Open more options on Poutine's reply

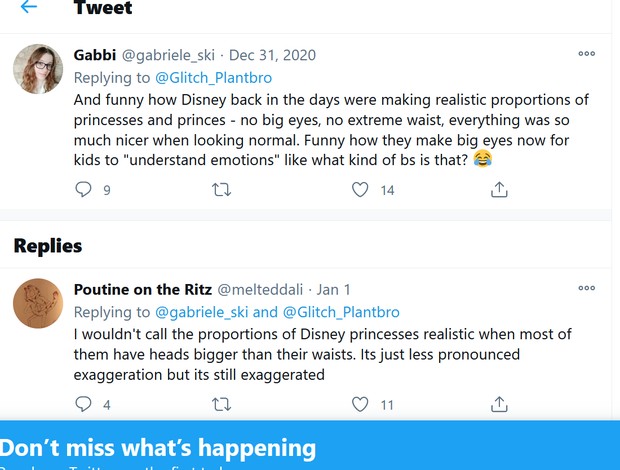coord(586,289)
